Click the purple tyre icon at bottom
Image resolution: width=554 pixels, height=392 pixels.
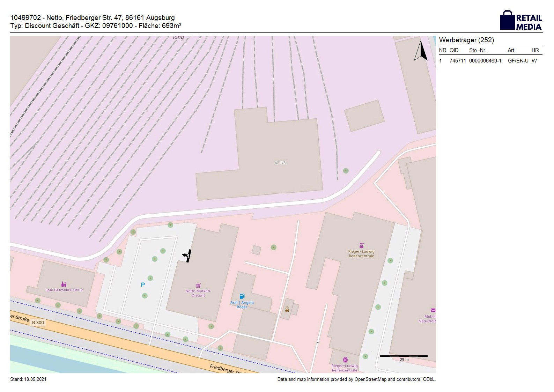[345, 360]
